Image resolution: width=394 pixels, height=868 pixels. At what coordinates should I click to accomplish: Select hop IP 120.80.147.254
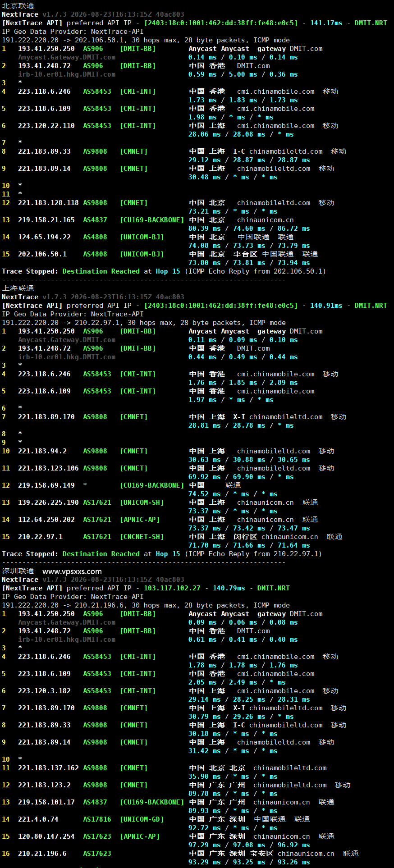pyautogui.click(x=46, y=836)
